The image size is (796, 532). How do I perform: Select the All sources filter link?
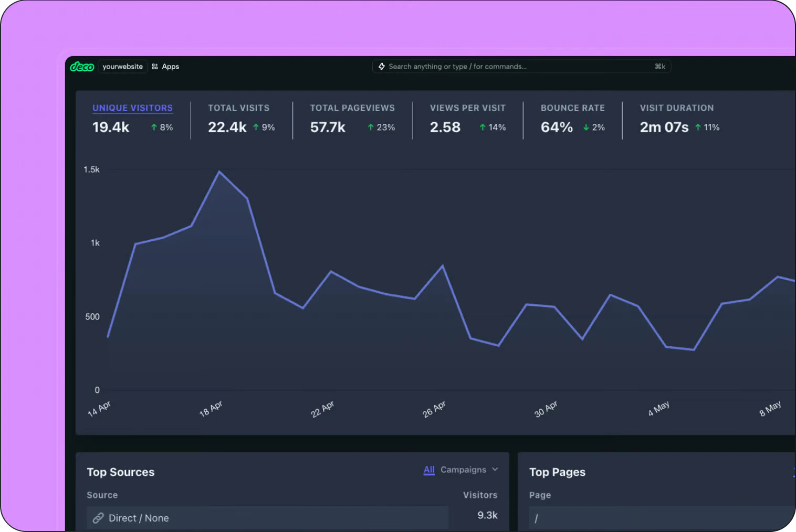click(429, 470)
